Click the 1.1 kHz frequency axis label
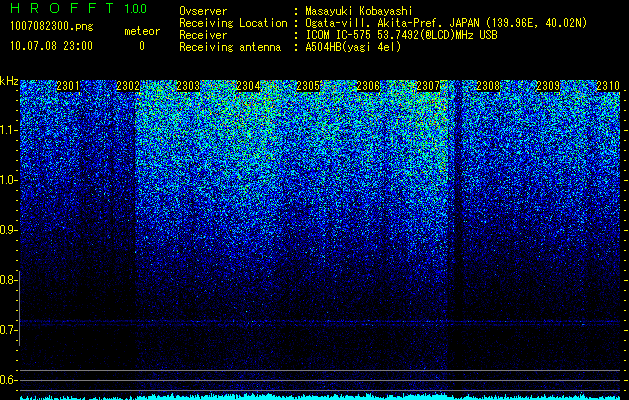The height and width of the screenshot is (400, 629). click(x=8, y=130)
